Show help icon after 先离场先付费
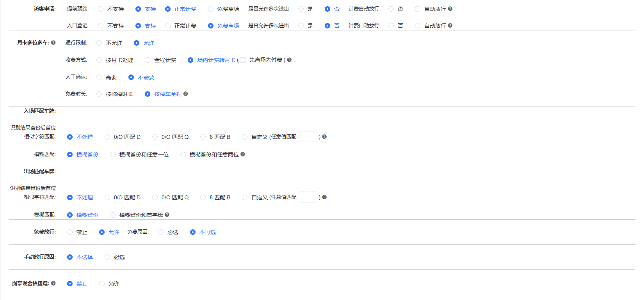This screenshot has height=300, width=644. point(289,60)
